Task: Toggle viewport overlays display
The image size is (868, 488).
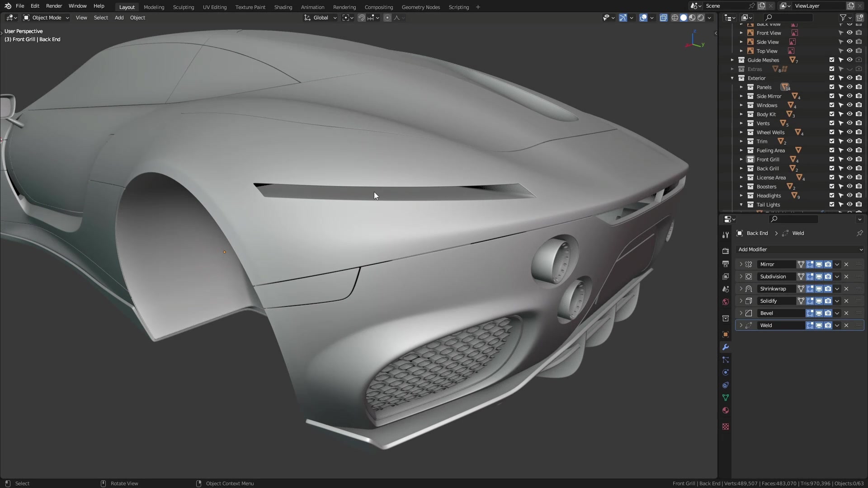Action: pos(643,18)
